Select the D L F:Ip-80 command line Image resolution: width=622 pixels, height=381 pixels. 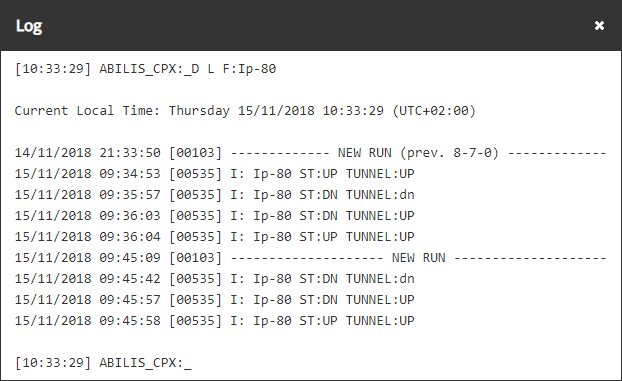[145, 69]
